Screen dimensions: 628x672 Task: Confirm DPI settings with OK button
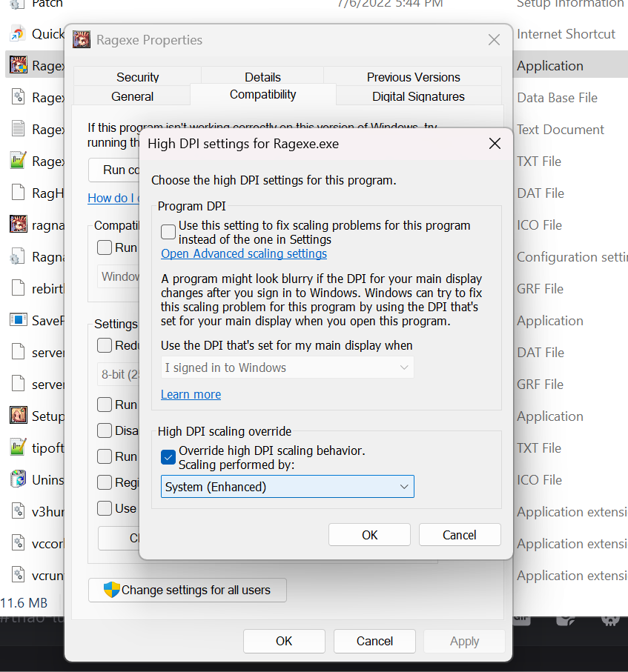pyautogui.click(x=369, y=534)
